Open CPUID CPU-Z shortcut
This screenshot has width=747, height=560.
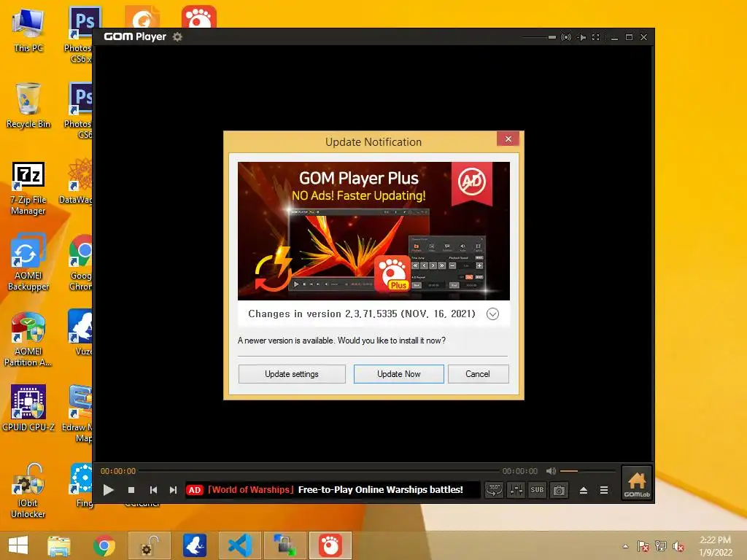tap(28, 408)
